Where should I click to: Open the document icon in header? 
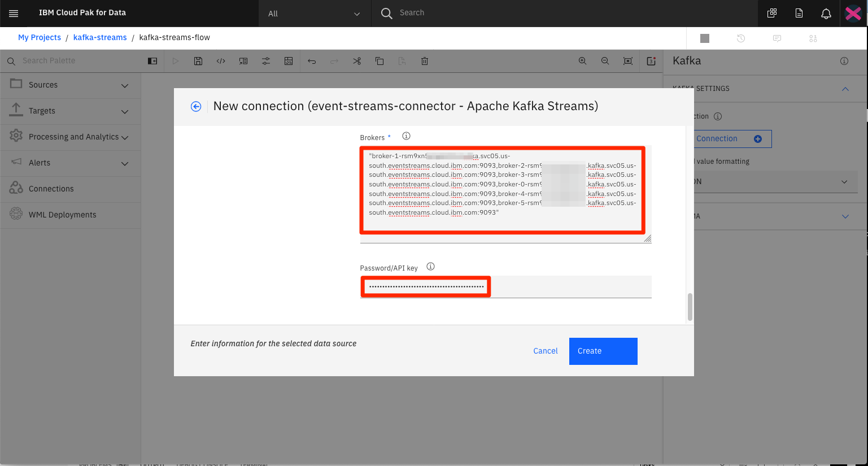[x=799, y=13]
